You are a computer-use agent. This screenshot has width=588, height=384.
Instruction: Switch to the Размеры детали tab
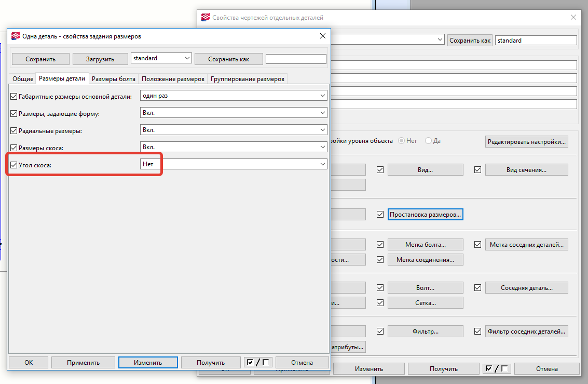click(62, 78)
